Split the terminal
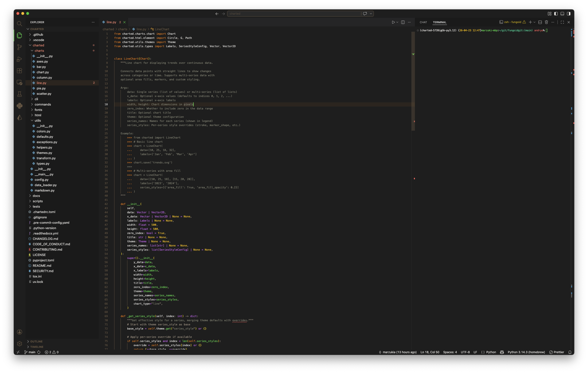This screenshot has width=588, height=373. coord(540,22)
